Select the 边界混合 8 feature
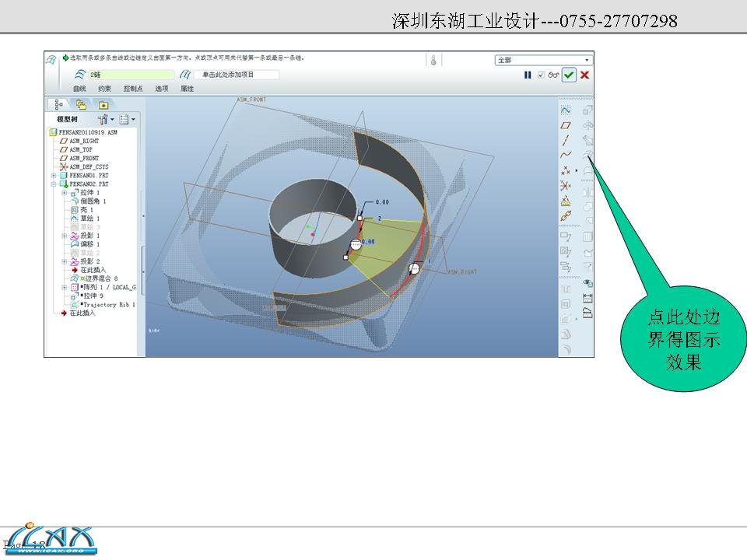 click(x=94, y=278)
